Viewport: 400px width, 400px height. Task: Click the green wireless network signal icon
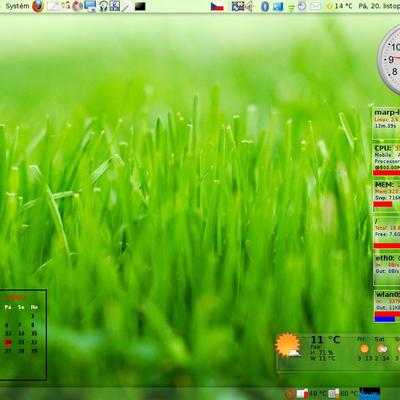click(291, 7)
